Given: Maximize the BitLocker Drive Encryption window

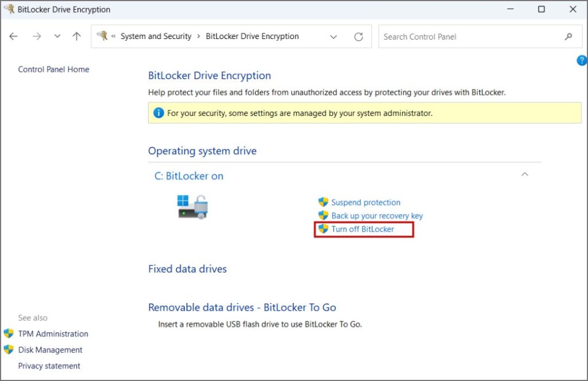Looking at the screenshot, I should point(541,9).
